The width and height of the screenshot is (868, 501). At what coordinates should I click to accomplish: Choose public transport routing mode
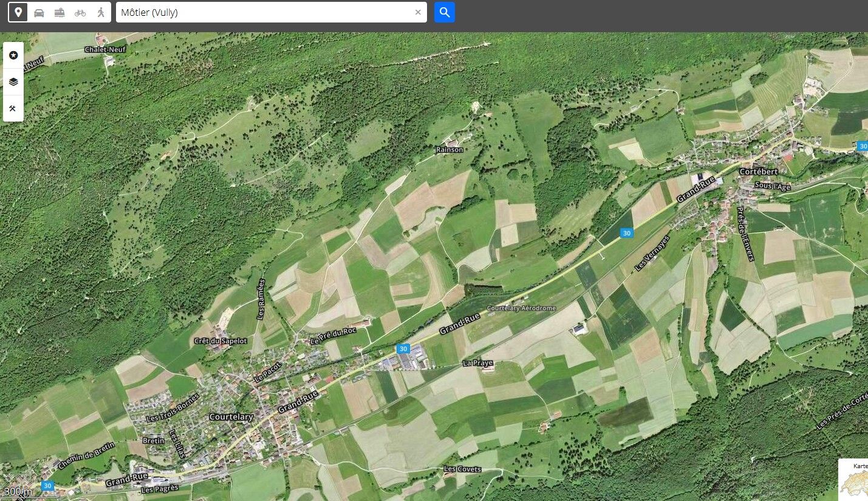(60, 12)
